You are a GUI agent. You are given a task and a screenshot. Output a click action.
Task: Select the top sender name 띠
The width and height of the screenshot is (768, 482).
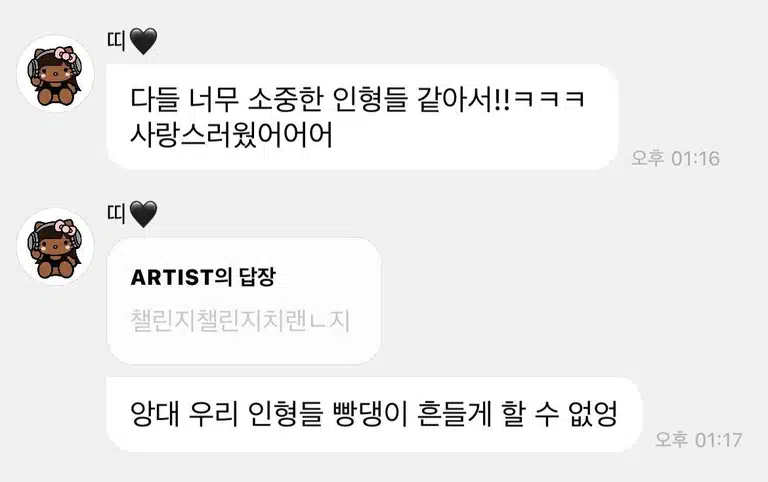117,41
